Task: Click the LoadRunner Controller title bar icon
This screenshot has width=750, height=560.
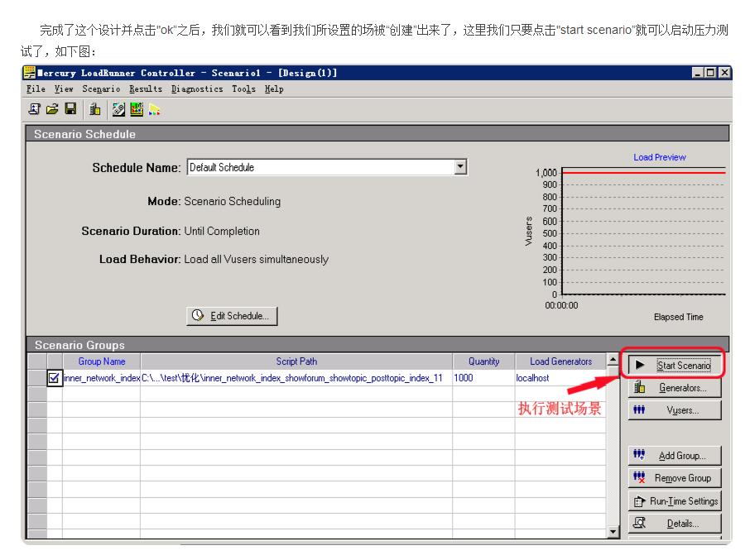Action: click(x=30, y=73)
